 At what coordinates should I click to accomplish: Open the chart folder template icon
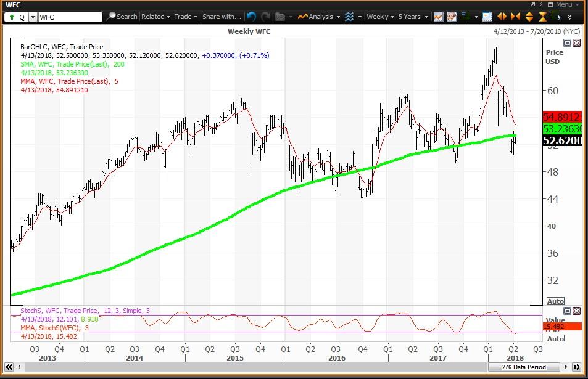[280, 17]
